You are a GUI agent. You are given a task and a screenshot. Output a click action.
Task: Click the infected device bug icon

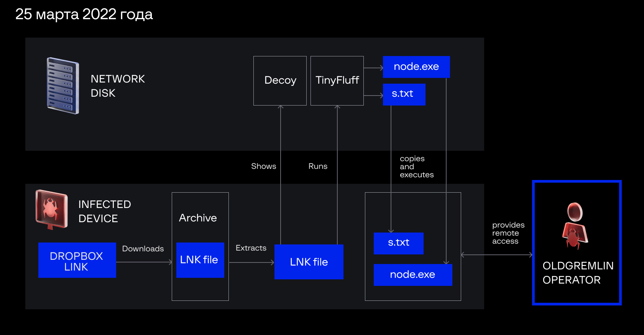(51, 210)
